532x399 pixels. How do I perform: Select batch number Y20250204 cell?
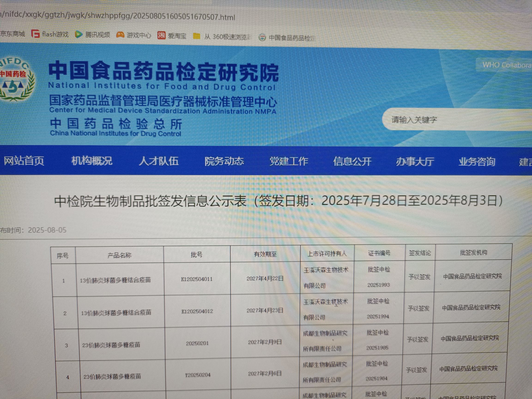pos(198,375)
